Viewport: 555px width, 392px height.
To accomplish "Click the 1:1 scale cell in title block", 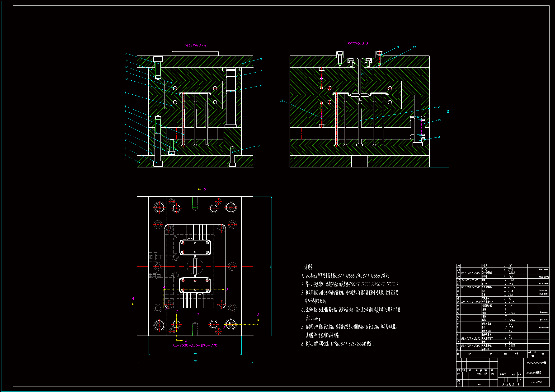I will click(520, 379).
